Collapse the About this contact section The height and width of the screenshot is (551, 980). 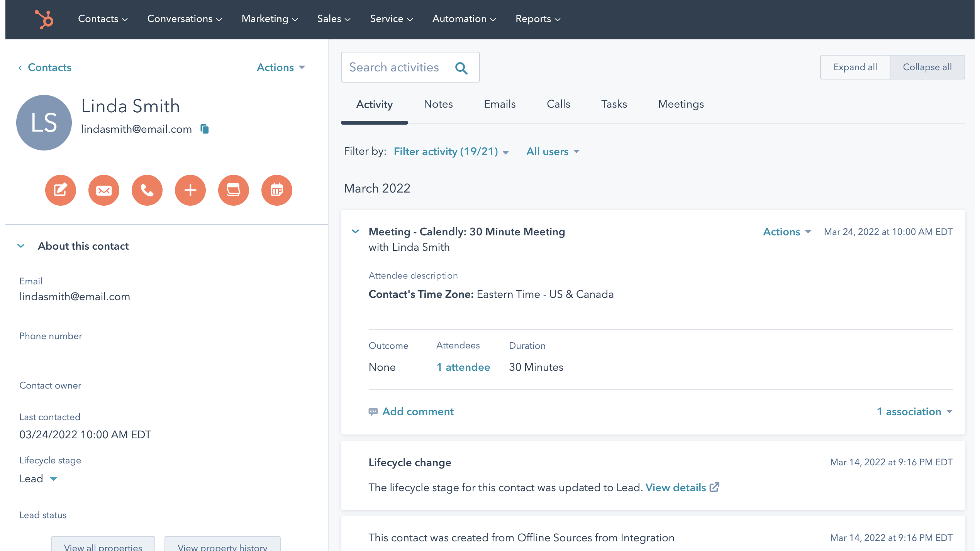[21, 246]
